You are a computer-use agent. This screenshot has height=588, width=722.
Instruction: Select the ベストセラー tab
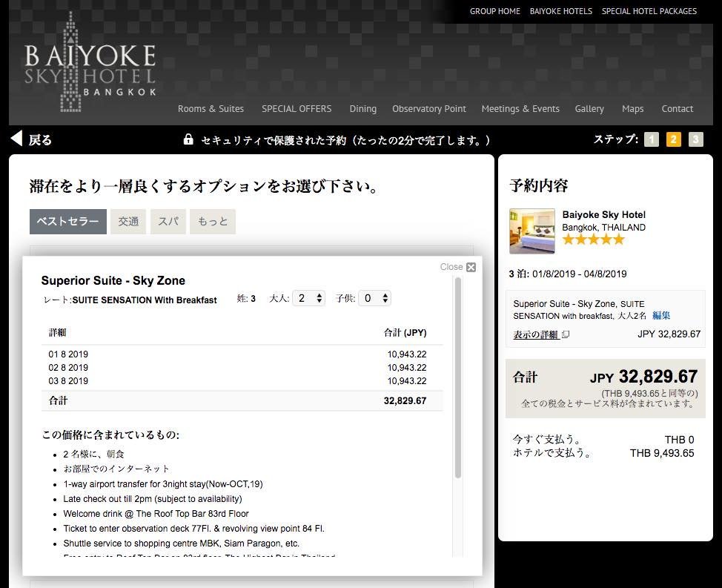point(68,222)
